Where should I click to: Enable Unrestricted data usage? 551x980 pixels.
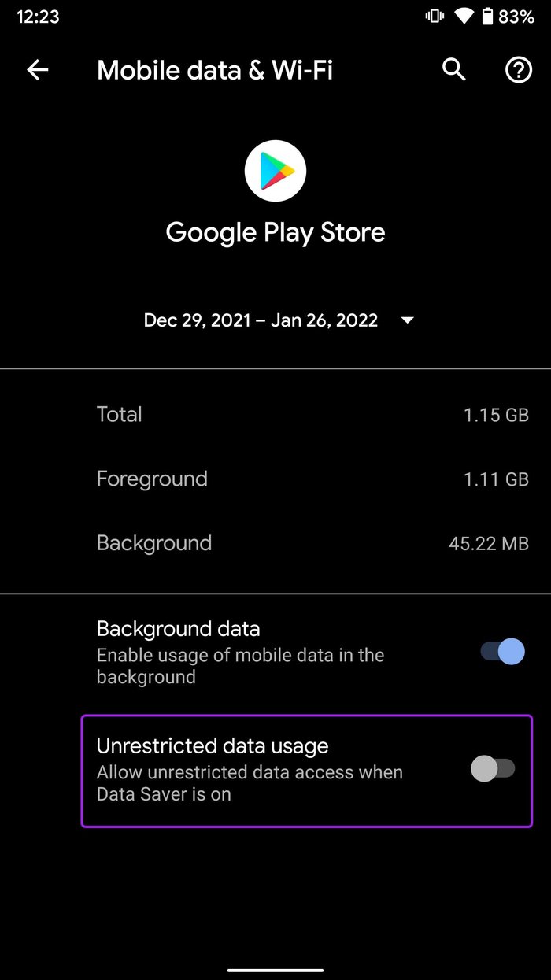coord(495,768)
